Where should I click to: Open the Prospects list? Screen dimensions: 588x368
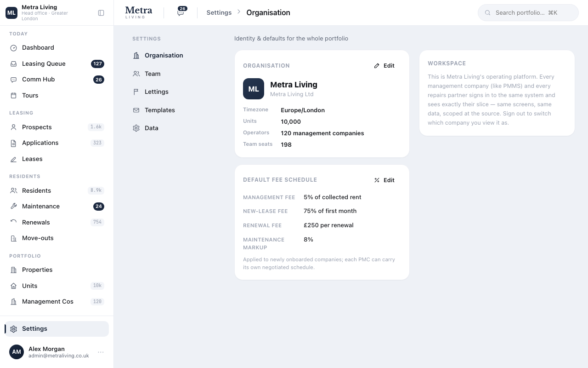tap(57, 127)
